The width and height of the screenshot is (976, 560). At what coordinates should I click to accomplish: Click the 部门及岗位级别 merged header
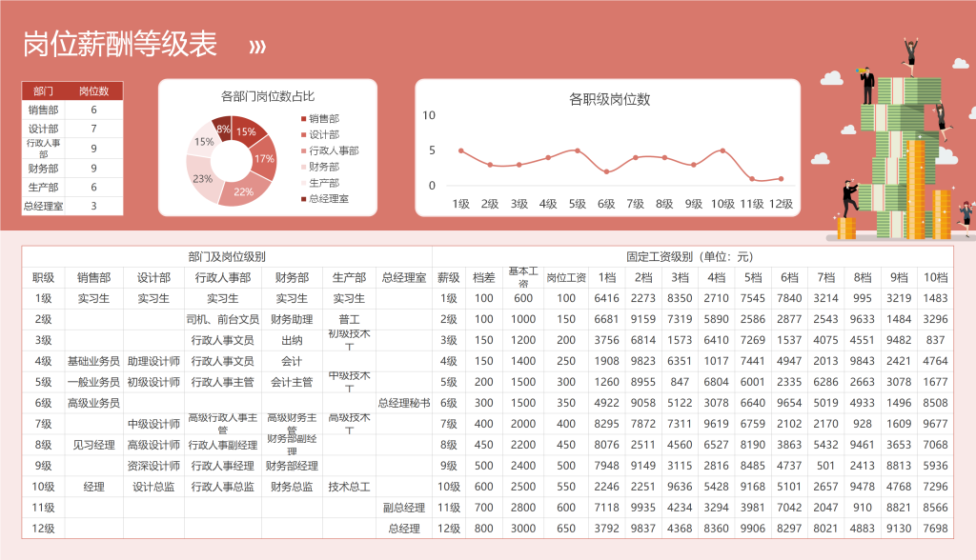227,256
